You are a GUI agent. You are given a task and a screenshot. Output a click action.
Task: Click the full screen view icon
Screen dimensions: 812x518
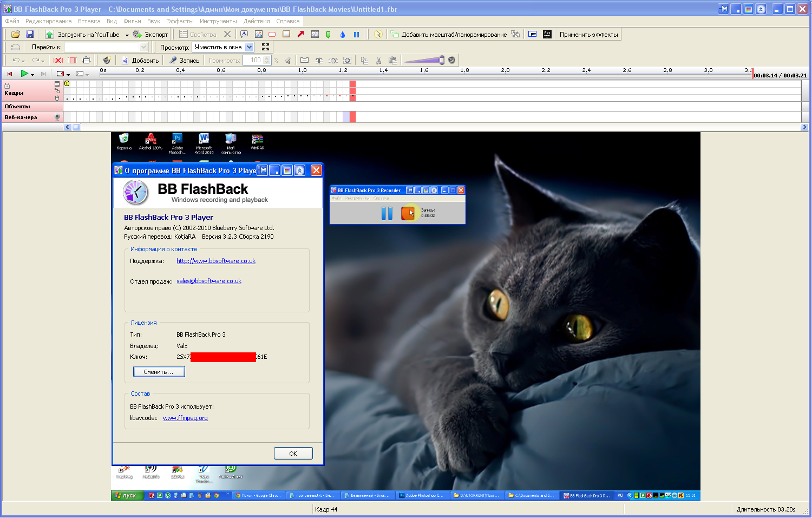click(265, 47)
